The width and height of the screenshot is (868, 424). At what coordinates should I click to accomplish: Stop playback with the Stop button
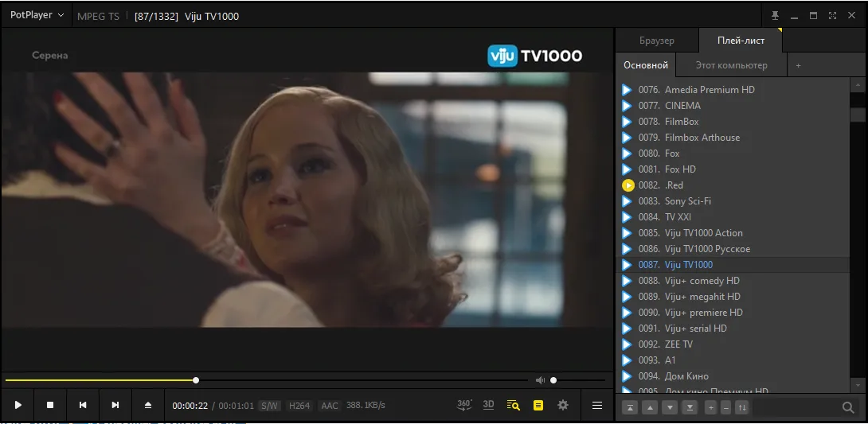click(50, 405)
